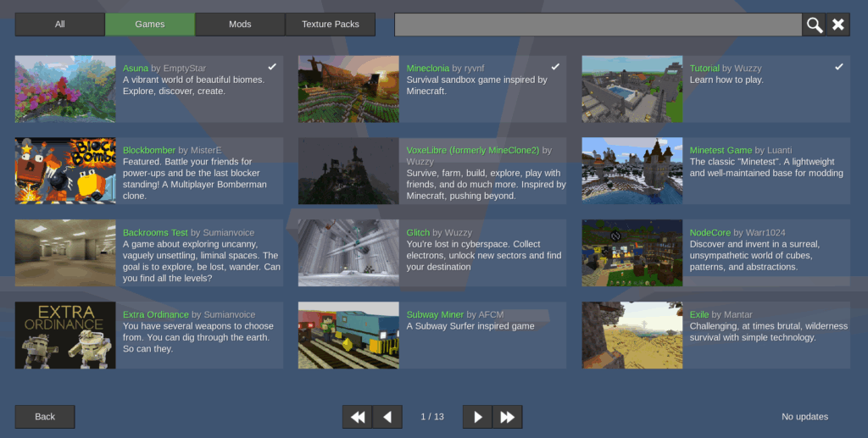
Task: Click the magnifying glass search icon
Action: 814,25
